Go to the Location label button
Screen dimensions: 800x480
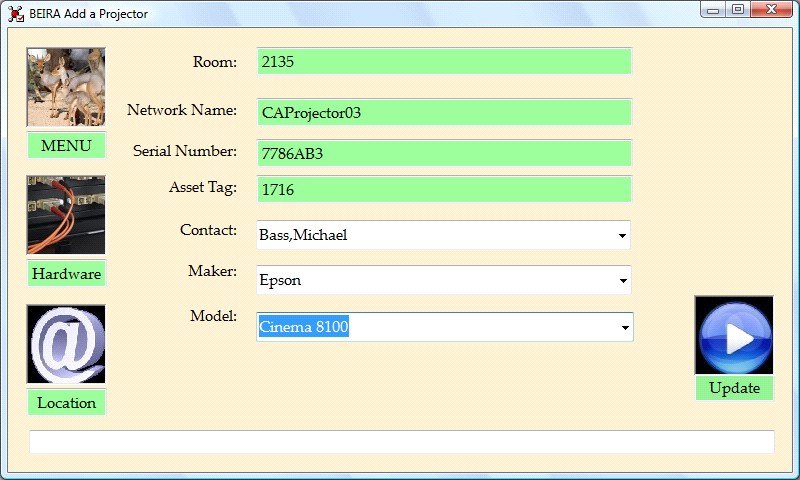pyautogui.click(x=66, y=403)
